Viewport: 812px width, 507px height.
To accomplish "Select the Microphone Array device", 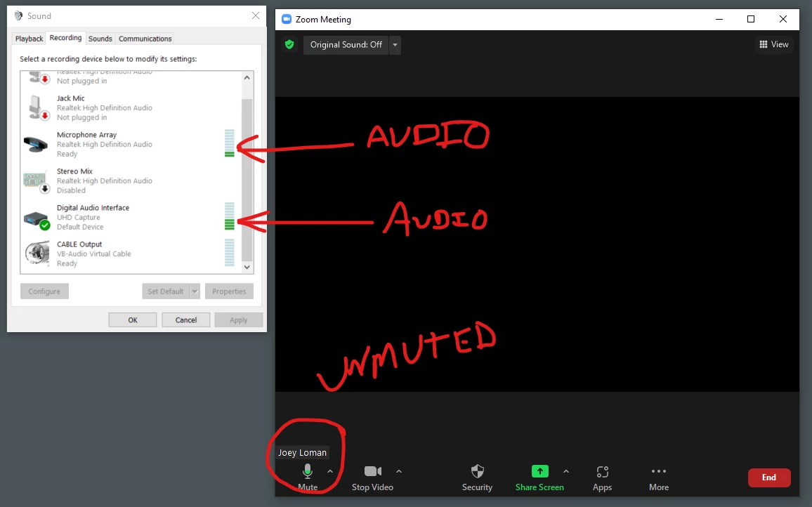I will (x=131, y=144).
